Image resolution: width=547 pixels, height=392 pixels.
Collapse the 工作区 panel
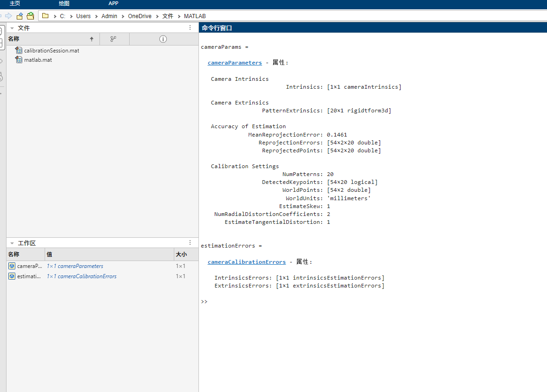[x=12, y=243]
